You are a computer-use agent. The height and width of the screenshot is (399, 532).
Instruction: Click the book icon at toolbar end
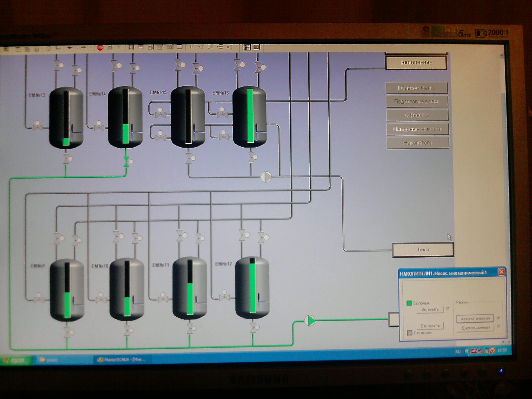[256, 47]
